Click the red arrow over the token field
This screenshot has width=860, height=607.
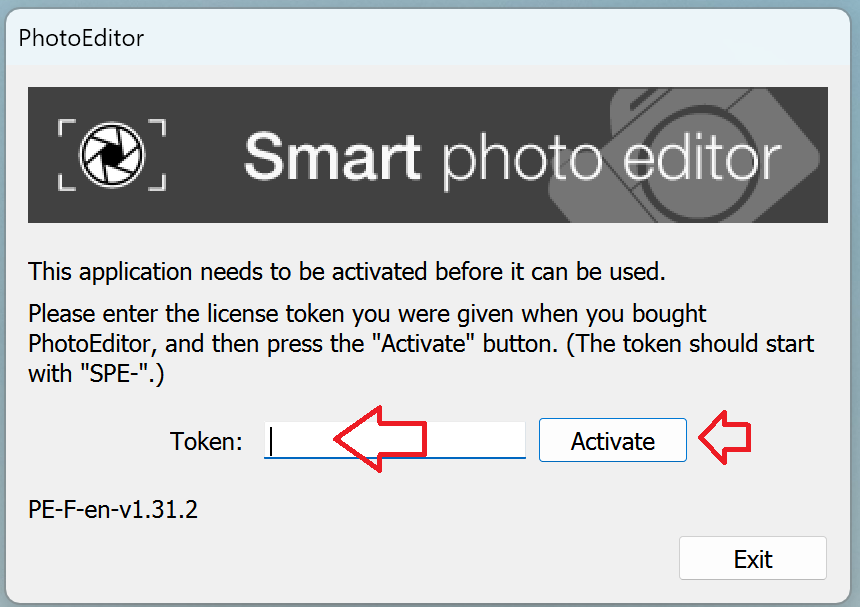pos(380,439)
